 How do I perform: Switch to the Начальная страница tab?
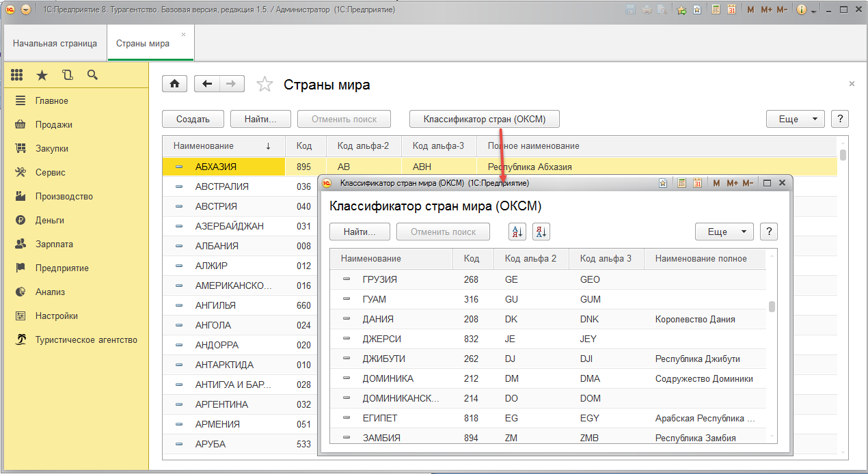pyautogui.click(x=55, y=44)
